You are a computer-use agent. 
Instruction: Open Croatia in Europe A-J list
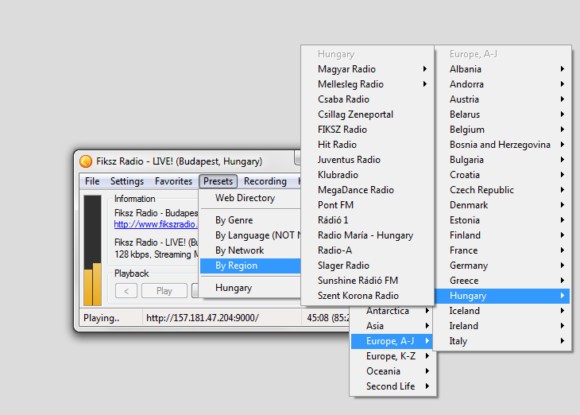[503, 175]
